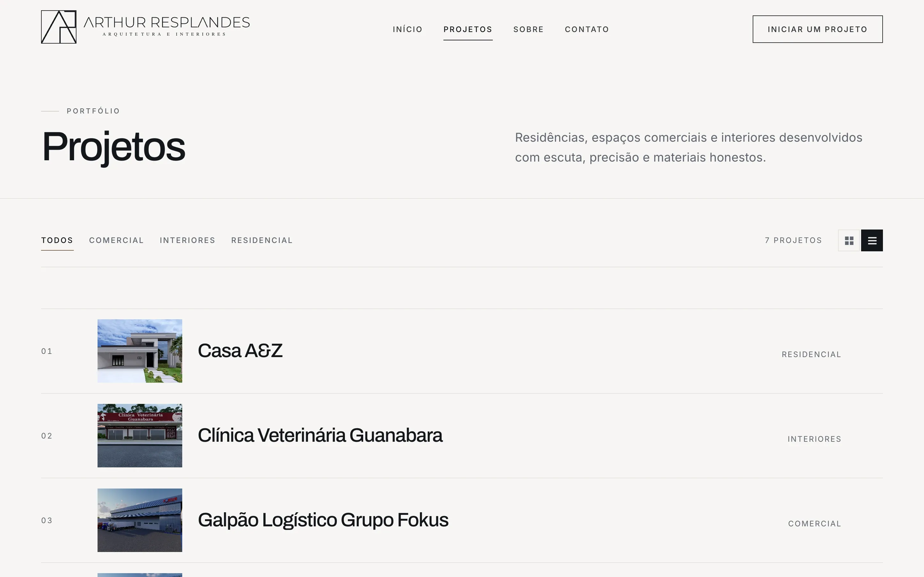The image size is (924, 577).
Task: Click Iniciar um Projeto button
Action: click(817, 29)
